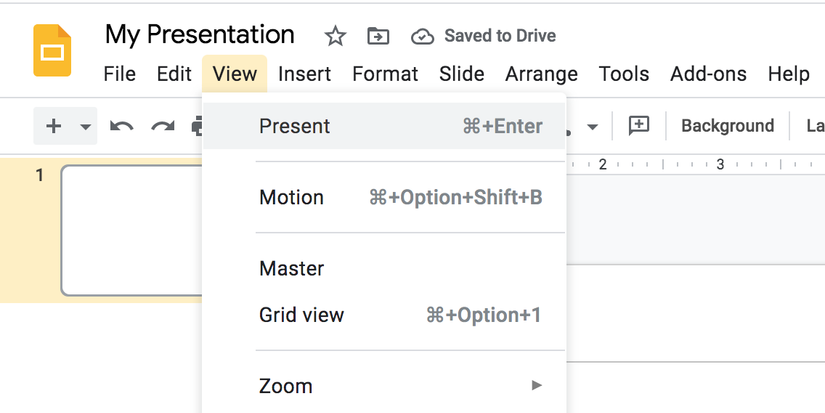The height and width of the screenshot is (413, 825).
Task: Click the cloud saved status icon
Action: tap(423, 37)
